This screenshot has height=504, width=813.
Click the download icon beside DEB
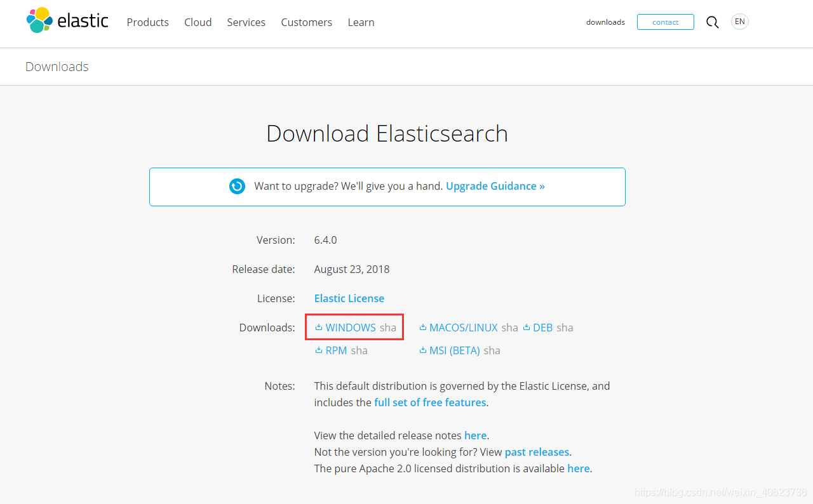(x=527, y=328)
